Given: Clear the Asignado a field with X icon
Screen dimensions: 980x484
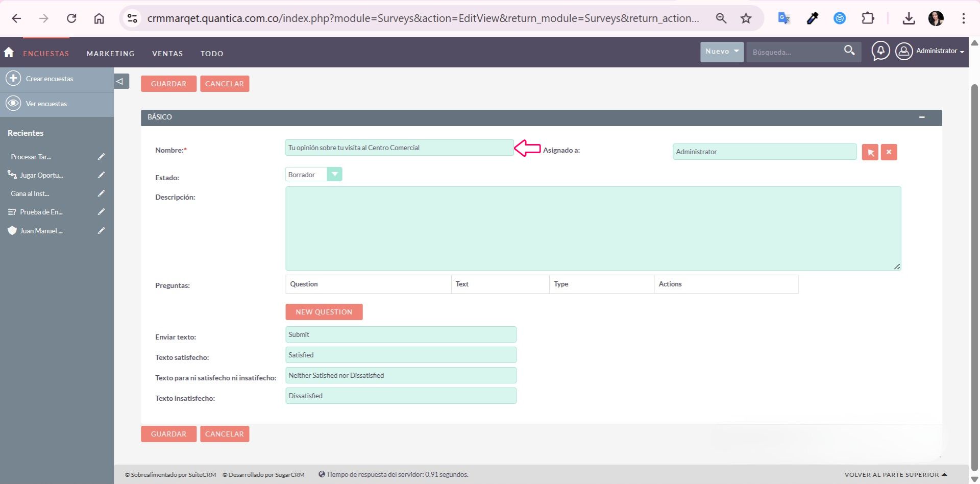Looking at the screenshot, I should point(889,152).
